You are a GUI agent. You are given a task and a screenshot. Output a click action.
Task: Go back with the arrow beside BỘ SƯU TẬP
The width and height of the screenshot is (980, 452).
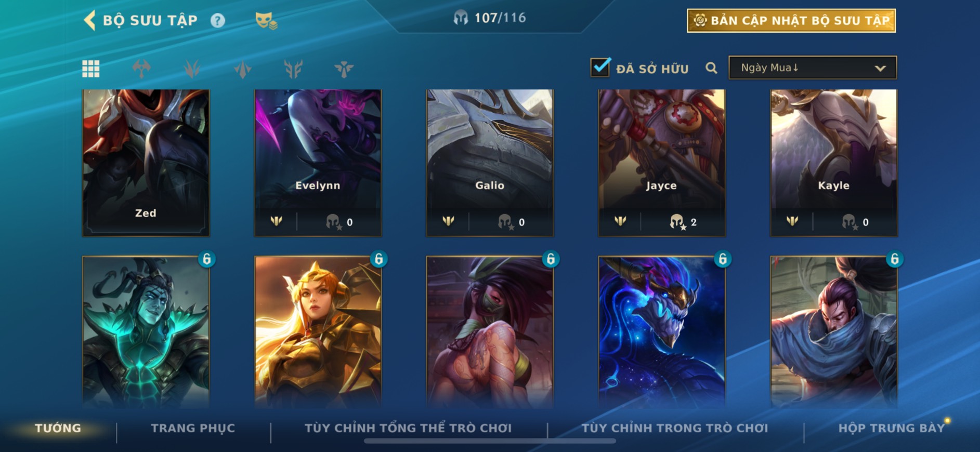pyautogui.click(x=89, y=21)
